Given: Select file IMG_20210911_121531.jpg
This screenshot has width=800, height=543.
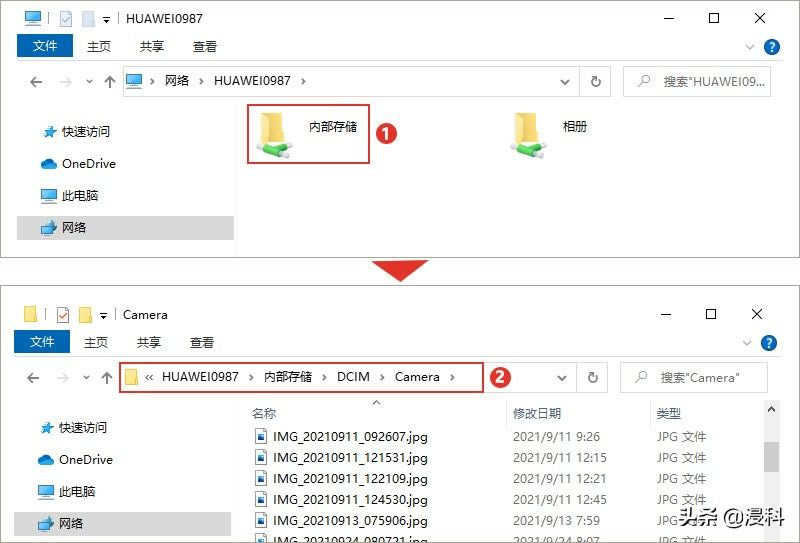Looking at the screenshot, I should [x=342, y=458].
